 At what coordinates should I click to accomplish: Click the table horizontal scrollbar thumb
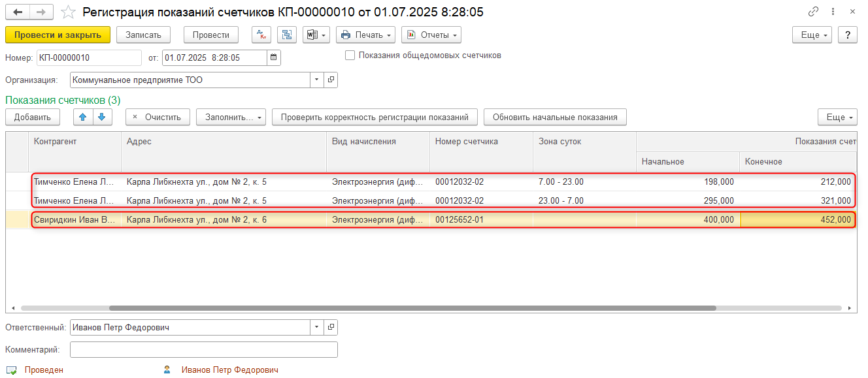point(412,307)
